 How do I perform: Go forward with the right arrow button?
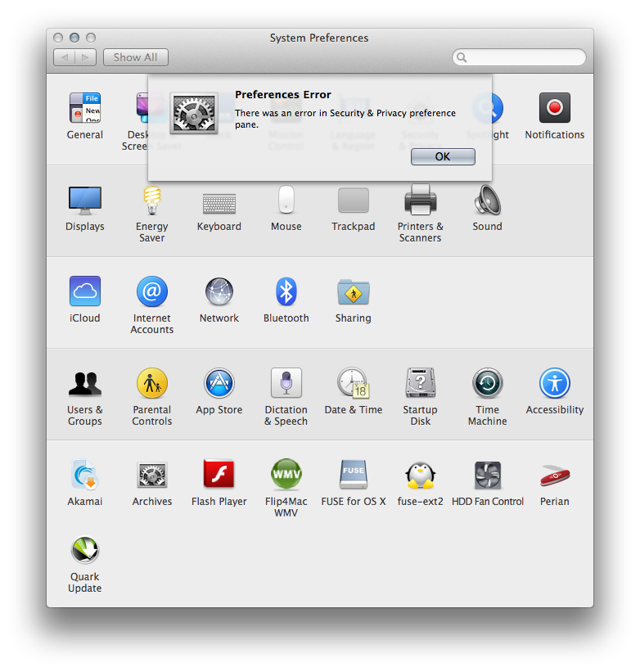pos(86,57)
